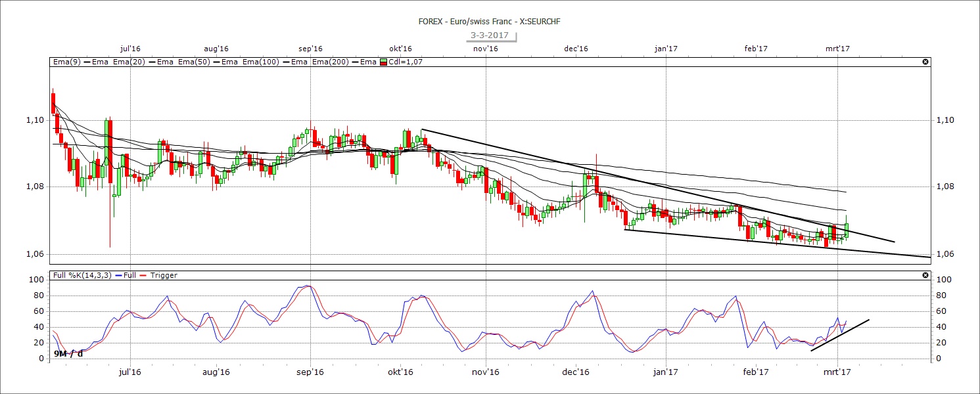Click the top axis label sep'16
This screenshot has height=394, width=980.
[x=310, y=49]
